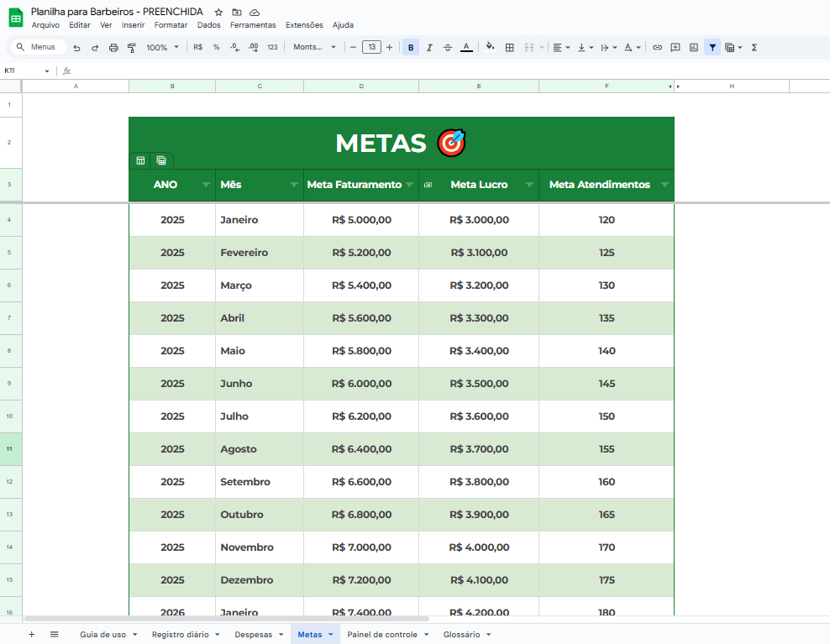Switch to Painel de controle sheet tab
The image size is (830, 644).
382,635
